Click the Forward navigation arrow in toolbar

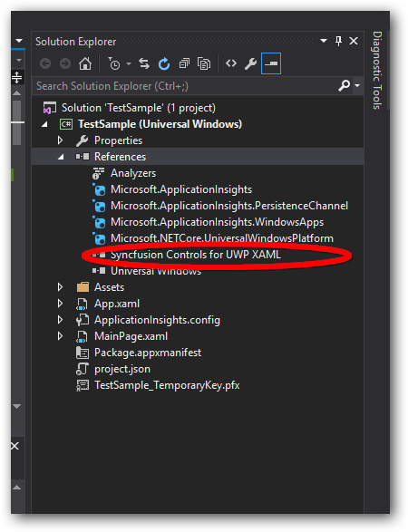[65, 63]
